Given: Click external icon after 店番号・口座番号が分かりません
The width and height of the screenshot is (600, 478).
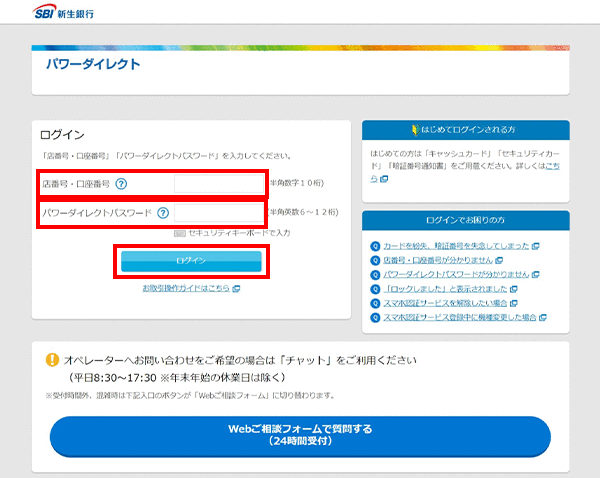Looking at the screenshot, I should tap(499, 260).
